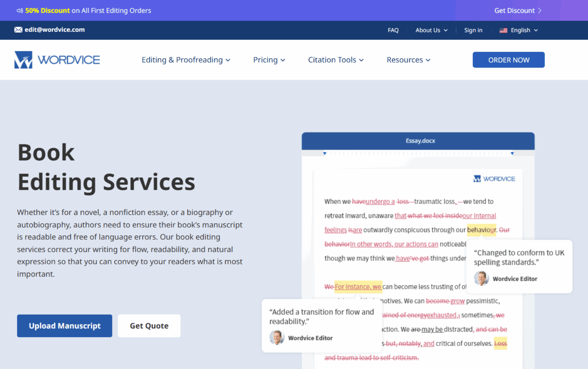The image size is (588, 369).
Task: Click the envelope icon next to the email address
Action: click(19, 30)
